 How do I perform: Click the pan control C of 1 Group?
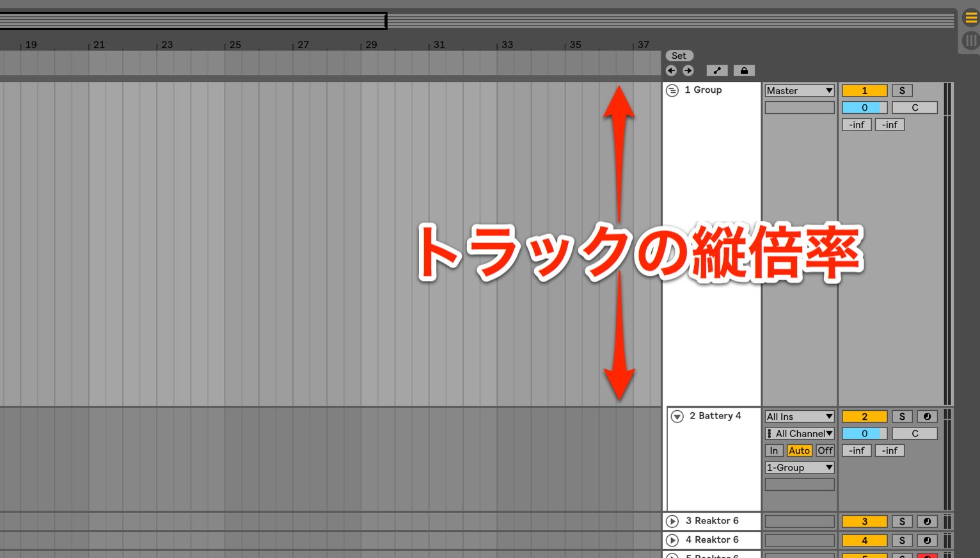(x=915, y=108)
